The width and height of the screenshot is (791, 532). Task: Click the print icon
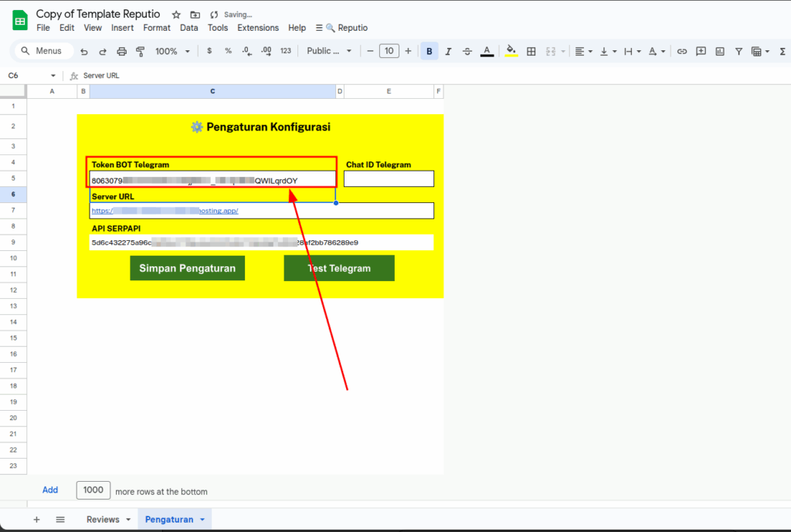click(x=121, y=52)
